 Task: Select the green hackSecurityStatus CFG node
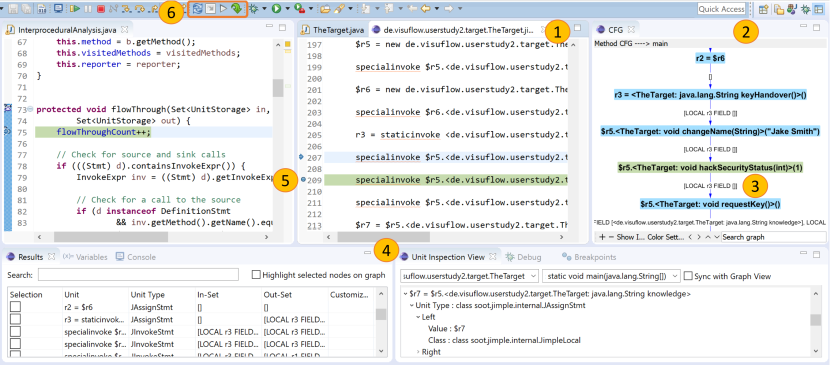click(710, 167)
